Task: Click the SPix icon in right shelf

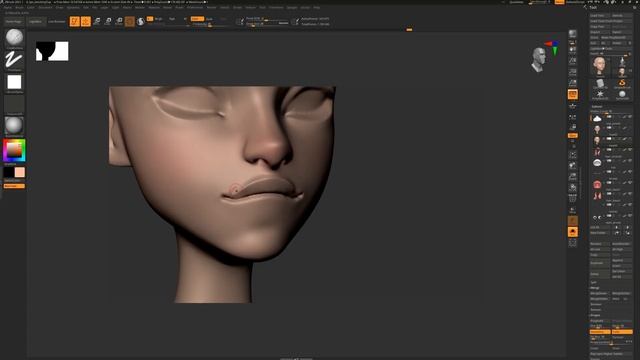Action: pyautogui.click(x=573, y=42)
